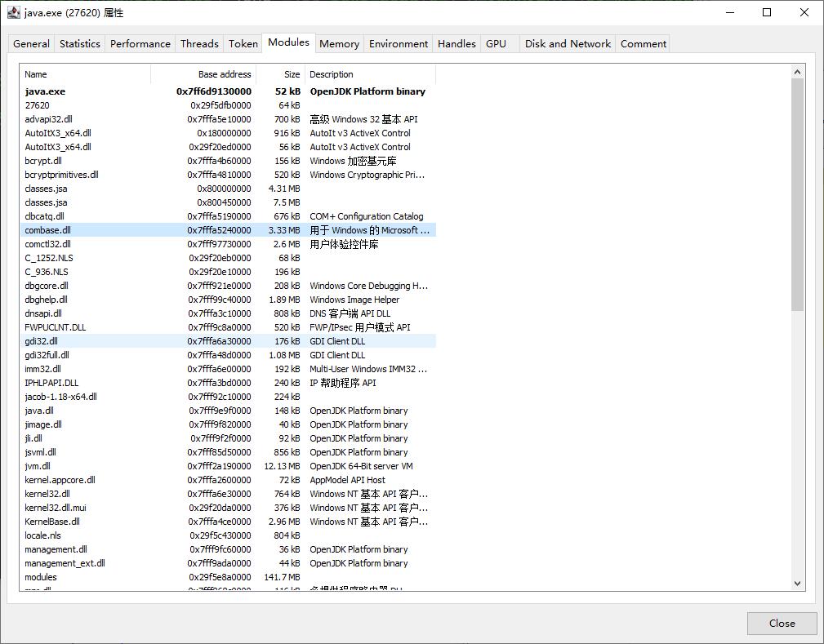The width and height of the screenshot is (824, 644).
Task: Select classes.jsa sized 4.31 MB
Action: (x=228, y=189)
